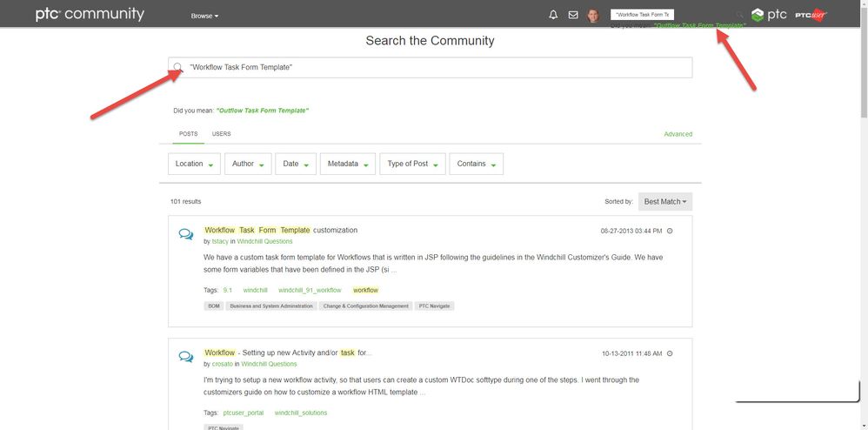Open Workflow Task Form Template customization post

tap(281, 230)
